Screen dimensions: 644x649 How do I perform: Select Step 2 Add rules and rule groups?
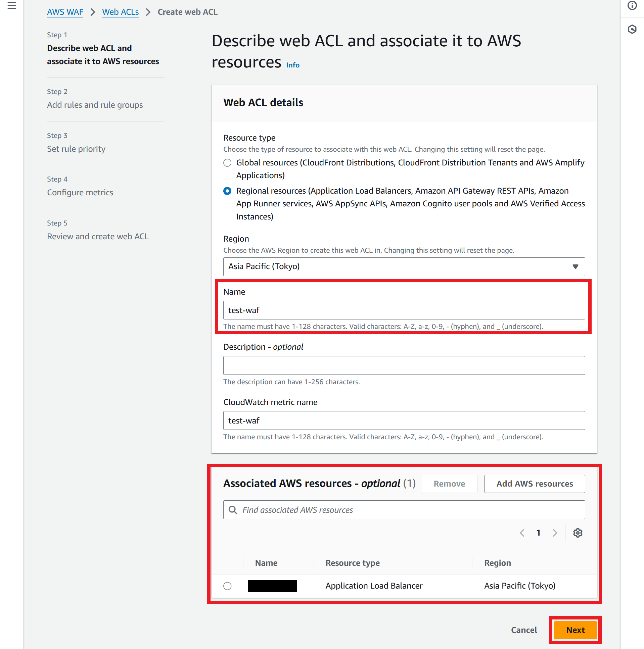point(95,105)
